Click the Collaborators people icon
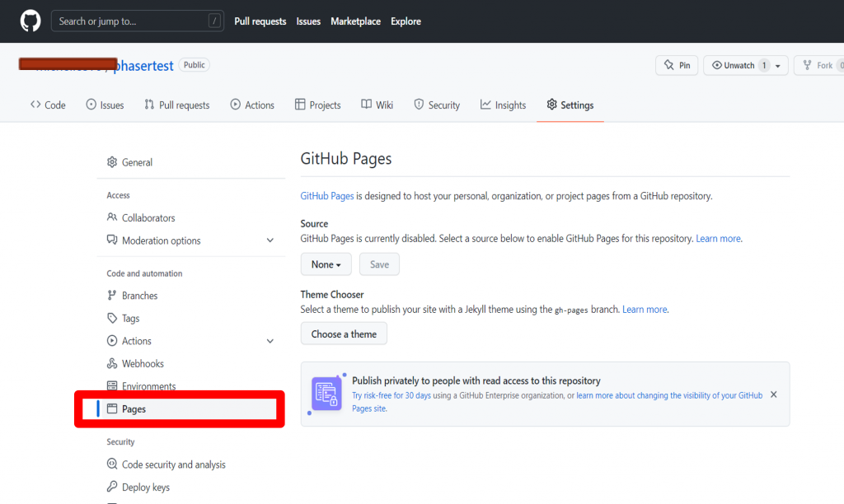This screenshot has width=844, height=504. click(112, 217)
